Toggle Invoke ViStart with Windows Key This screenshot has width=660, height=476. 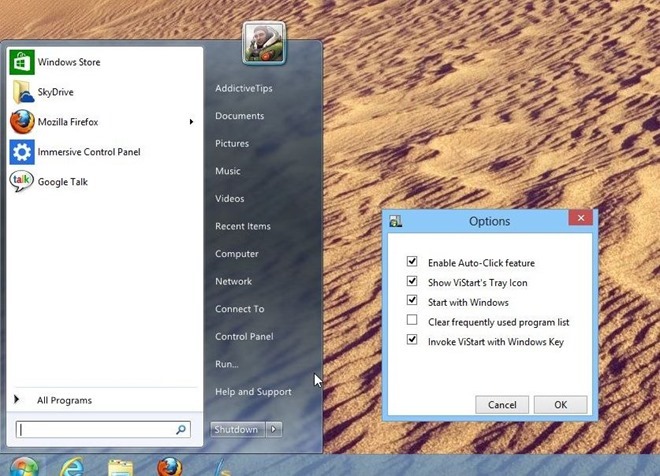(x=412, y=340)
